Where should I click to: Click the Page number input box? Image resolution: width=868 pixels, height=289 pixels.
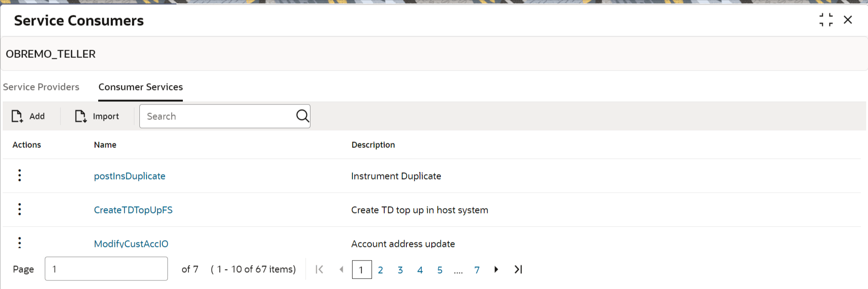106,269
